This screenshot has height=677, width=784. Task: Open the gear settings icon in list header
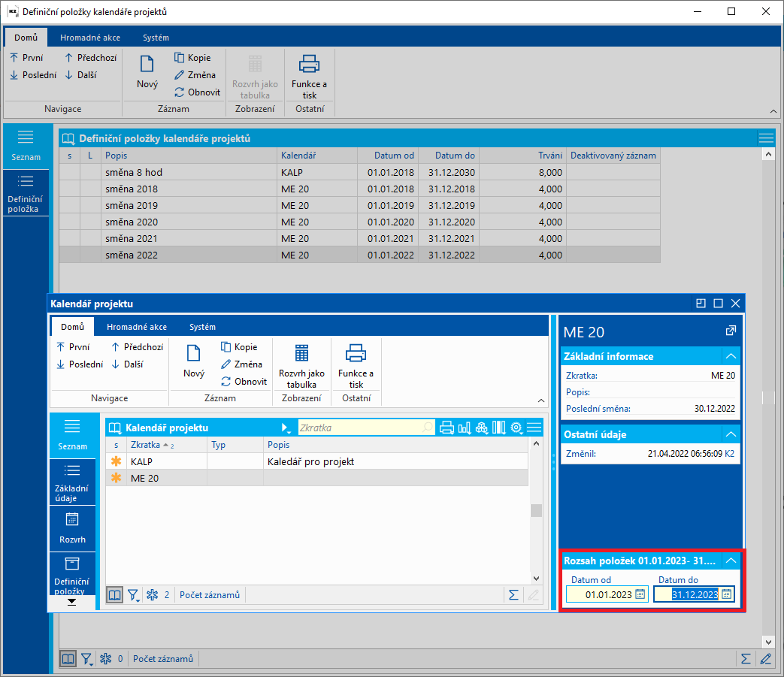(516, 428)
